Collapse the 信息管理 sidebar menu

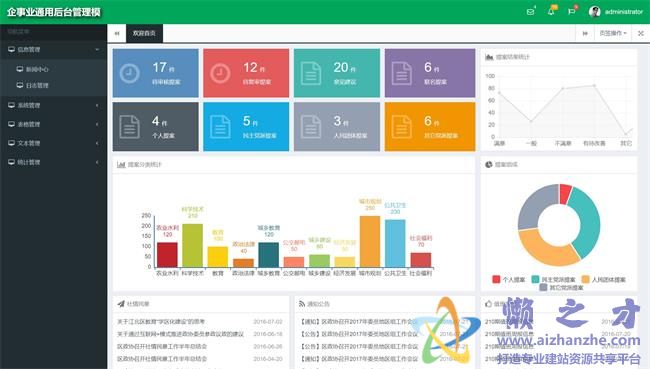pyautogui.click(x=53, y=49)
